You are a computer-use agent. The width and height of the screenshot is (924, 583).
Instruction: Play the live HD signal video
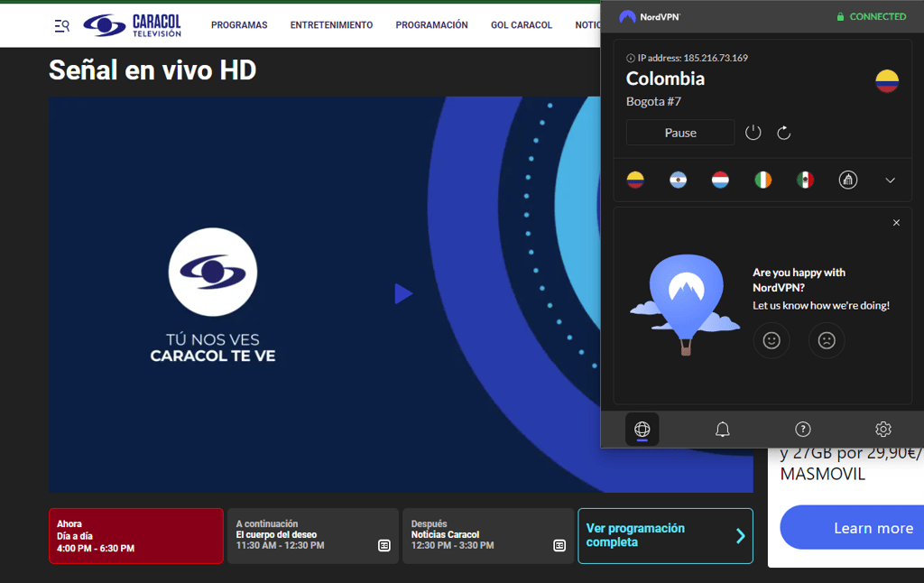point(403,293)
